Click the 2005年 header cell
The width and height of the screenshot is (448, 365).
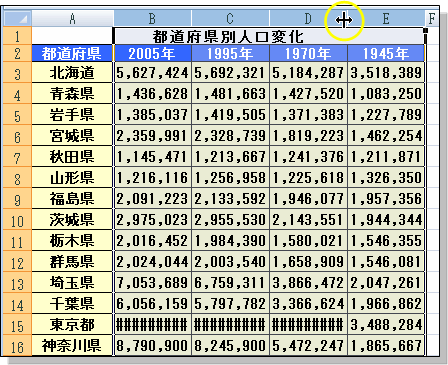click(152, 53)
